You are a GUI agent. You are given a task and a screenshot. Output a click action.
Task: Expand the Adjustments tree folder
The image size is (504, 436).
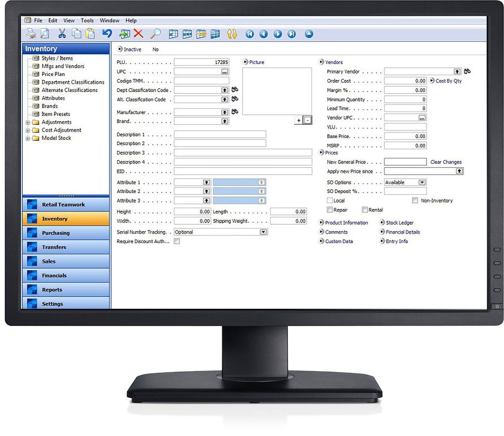click(x=28, y=122)
